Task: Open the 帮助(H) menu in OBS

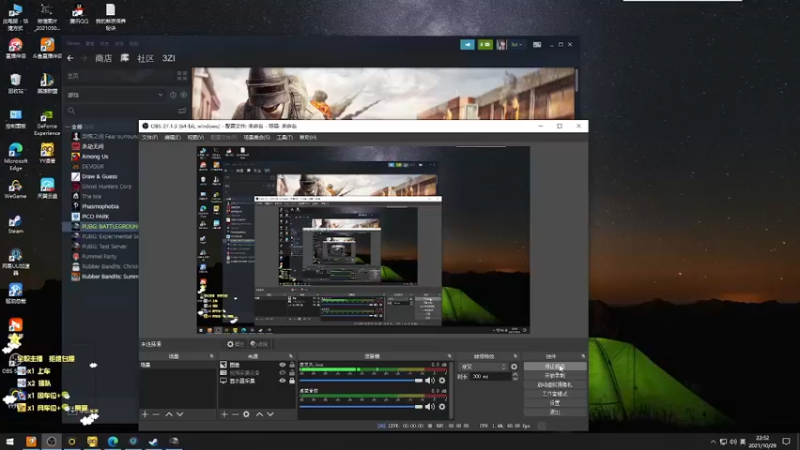Action: (308, 138)
